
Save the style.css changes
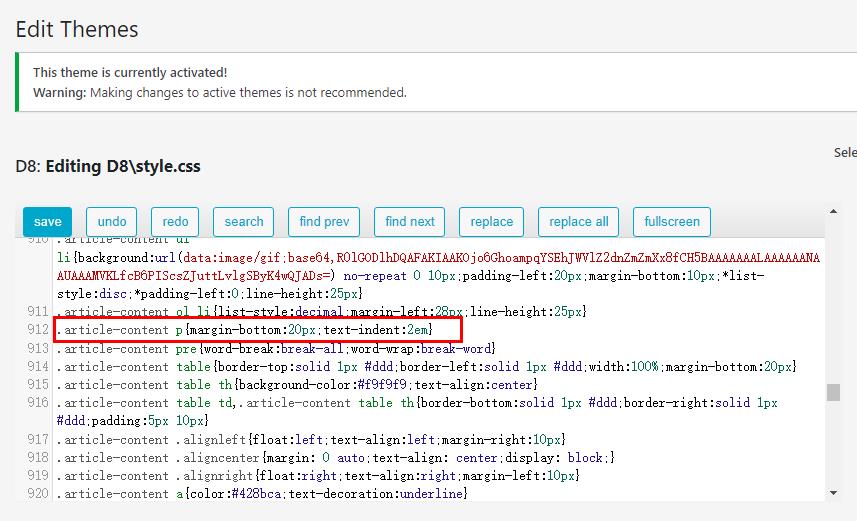coord(48,222)
